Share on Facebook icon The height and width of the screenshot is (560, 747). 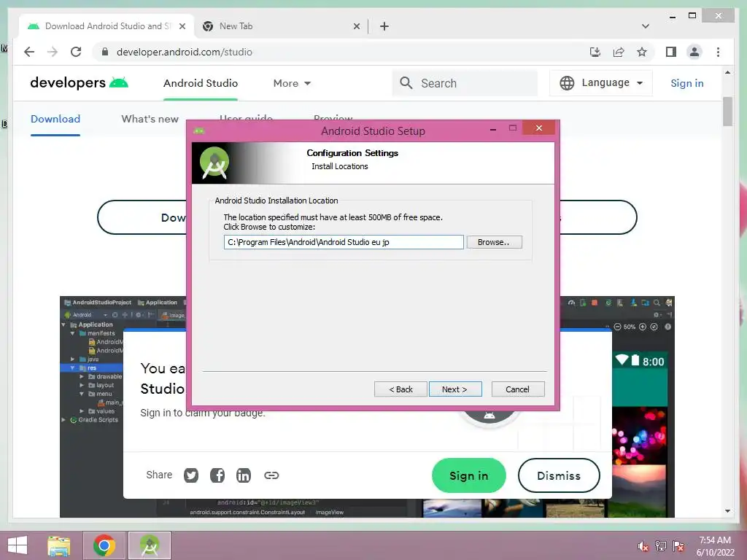[217, 475]
